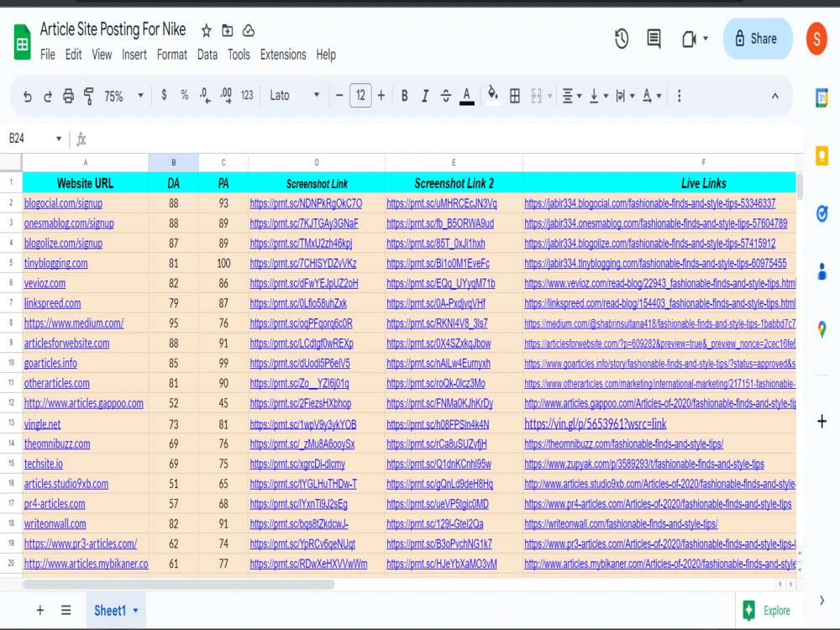Toggle bold formatting
This screenshot has width=840, height=630.
(x=405, y=96)
